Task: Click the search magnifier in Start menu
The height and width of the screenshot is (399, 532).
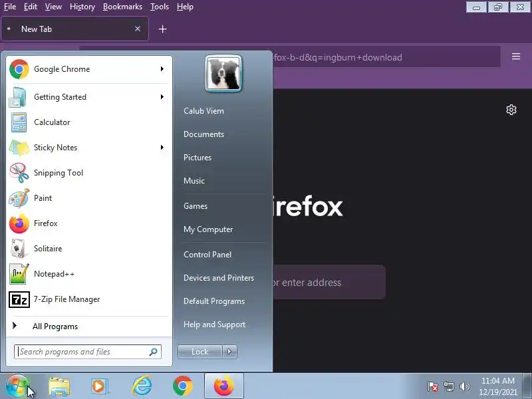Action: click(154, 352)
